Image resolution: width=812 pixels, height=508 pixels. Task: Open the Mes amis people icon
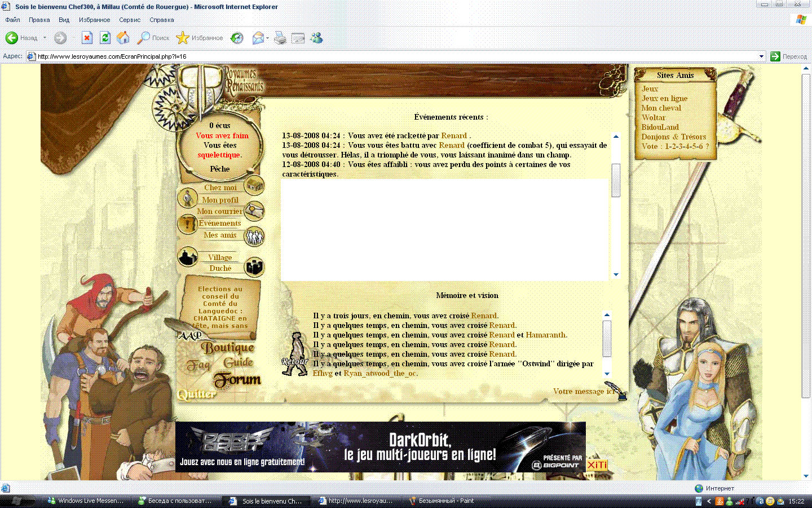pyautogui.click(x=254, y=236)
